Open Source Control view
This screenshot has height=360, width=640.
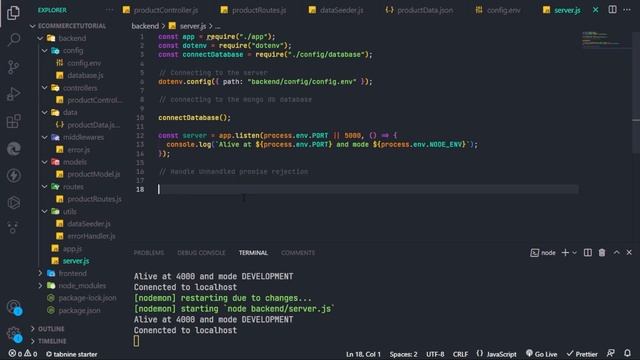tap(13, 67)
